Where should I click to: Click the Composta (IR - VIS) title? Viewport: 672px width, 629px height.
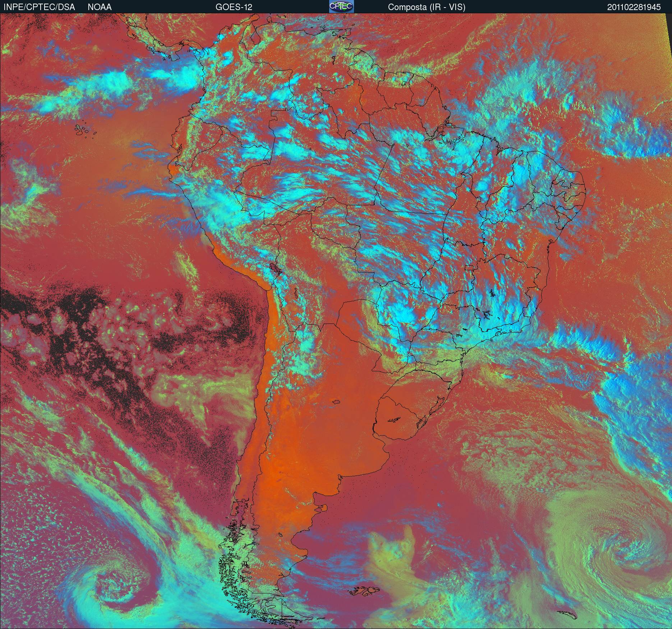click(x=427, y=7)
